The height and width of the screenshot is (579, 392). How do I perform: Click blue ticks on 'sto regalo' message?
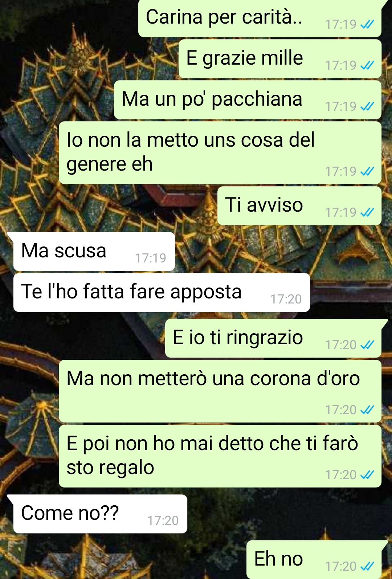tap(367, 475)
